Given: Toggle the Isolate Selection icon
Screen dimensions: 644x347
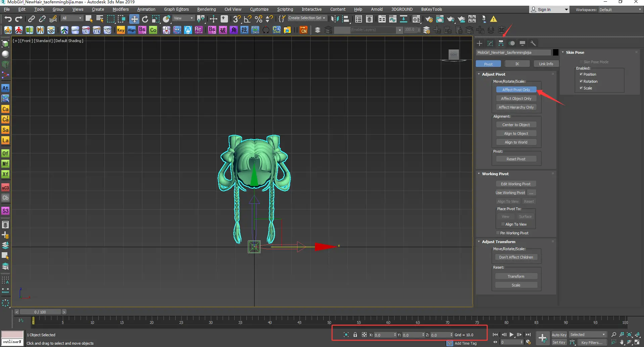Looking at the screenshot, I should click(346, 335).
